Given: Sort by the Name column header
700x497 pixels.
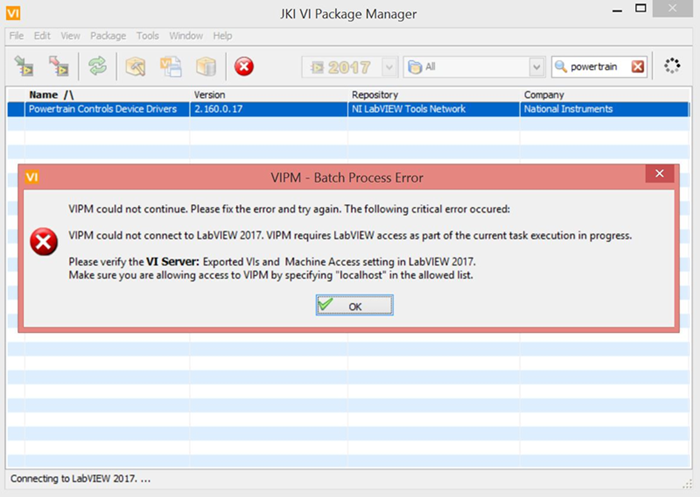Looking at the screenshot, I should [107, 95].
